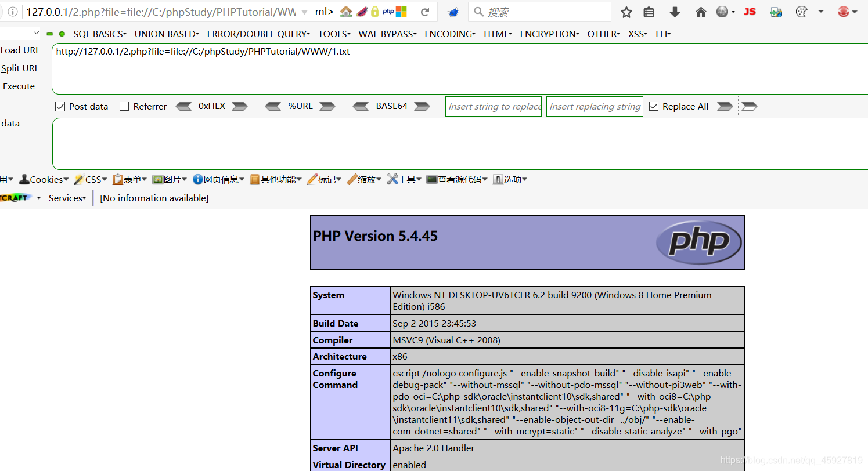Viewport: 868px width, 471px height.
Task: Click the house icon beside the address bar
Action: [346, 12]
